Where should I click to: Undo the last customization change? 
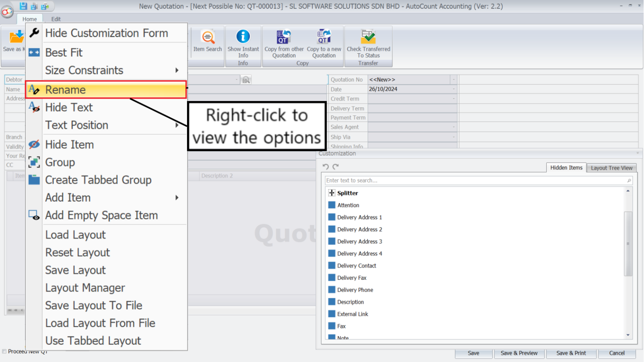coord(326,167)
